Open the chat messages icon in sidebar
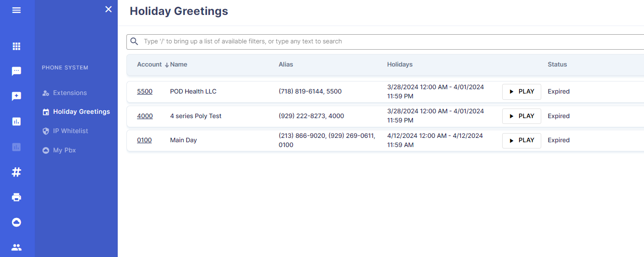Viewport: 644px width, 257px height. click(x=16, y=71)
